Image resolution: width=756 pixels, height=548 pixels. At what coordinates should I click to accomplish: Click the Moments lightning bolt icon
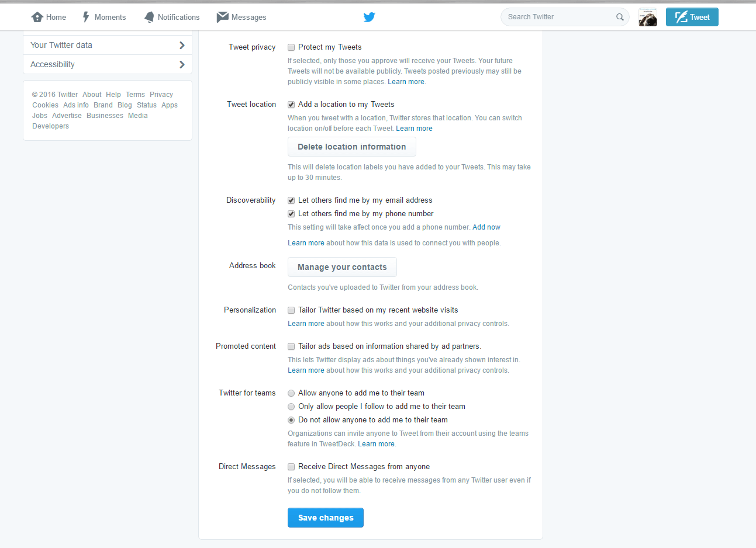pyautogui.click(x=86, y=17)
